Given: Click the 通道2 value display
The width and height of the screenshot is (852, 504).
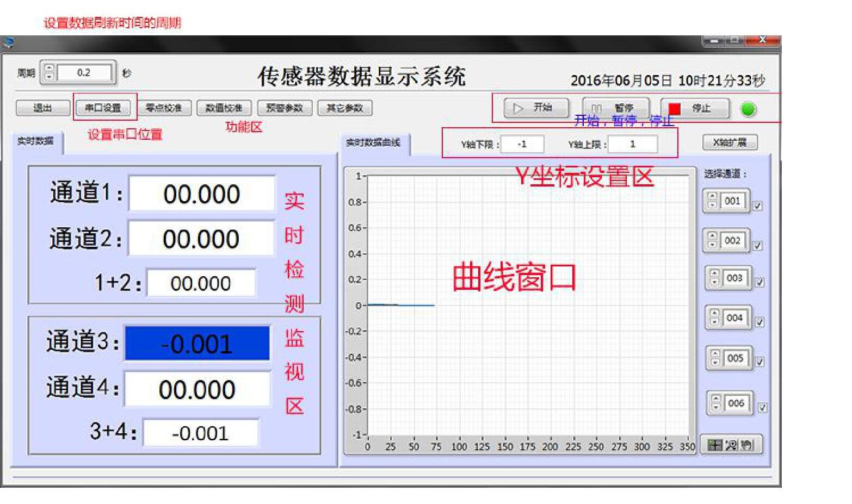Looking at the screenshot, I should 201,239.
